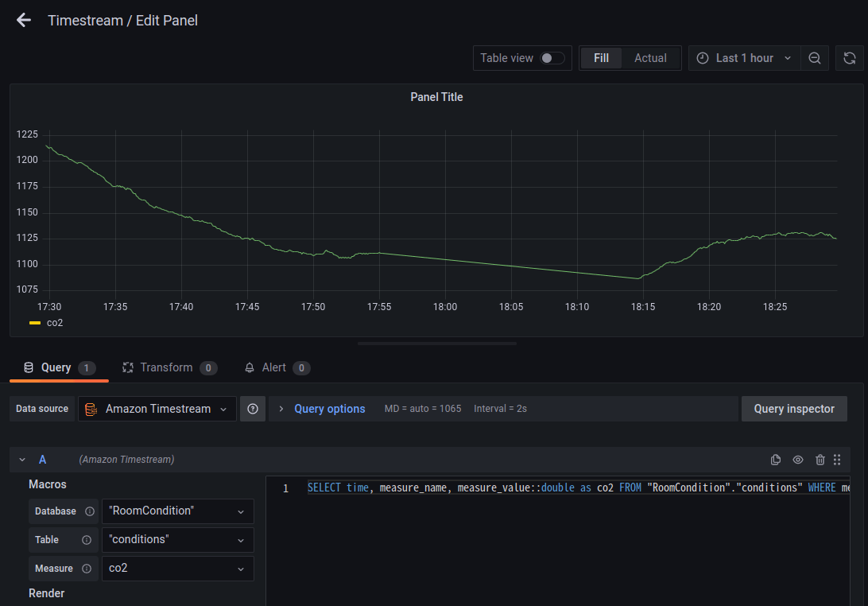This screenshot has height=606, width=868.
Task: Click the Database info icon
Action: (x=90, y=511)
